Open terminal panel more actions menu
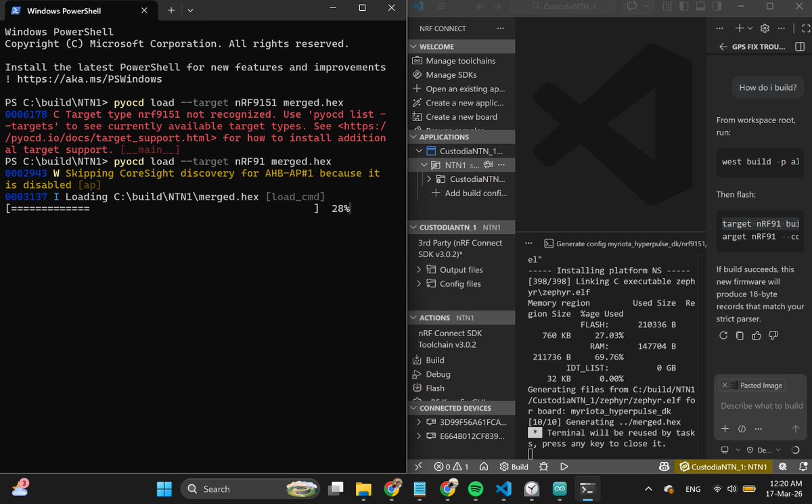Screen dimensions: 812x504 pos(528,243)
